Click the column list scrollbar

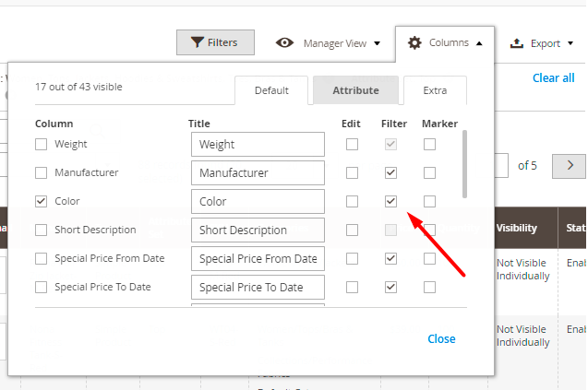tap(463, 163)
